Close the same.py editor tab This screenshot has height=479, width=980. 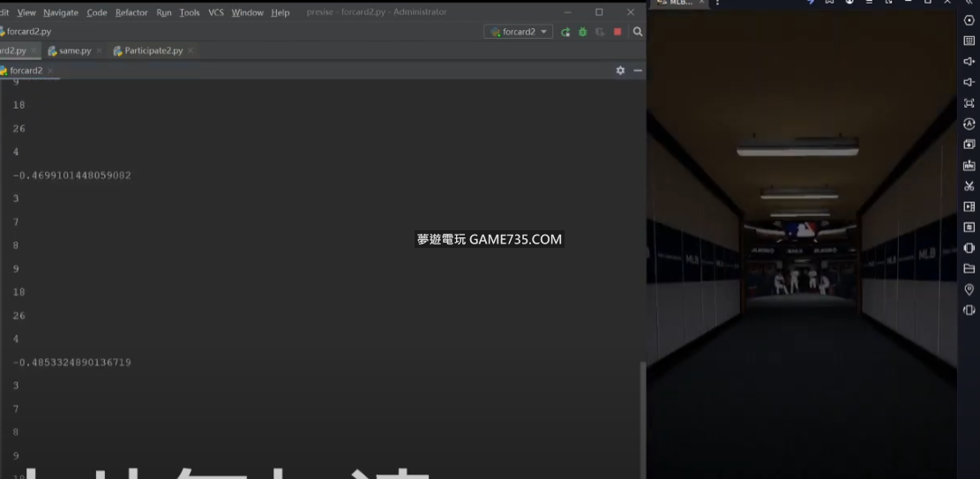(x=99, y=50)
